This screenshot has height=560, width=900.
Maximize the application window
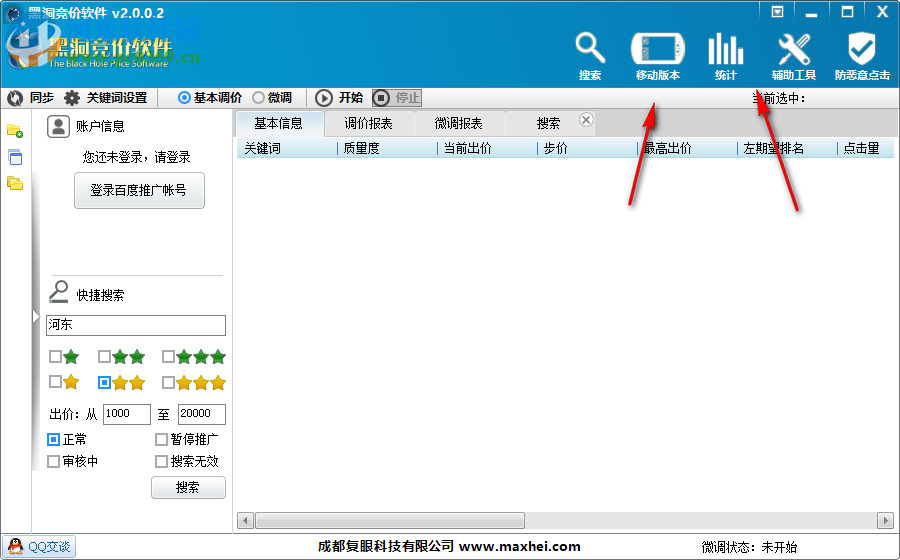click(x=847, y=12)
